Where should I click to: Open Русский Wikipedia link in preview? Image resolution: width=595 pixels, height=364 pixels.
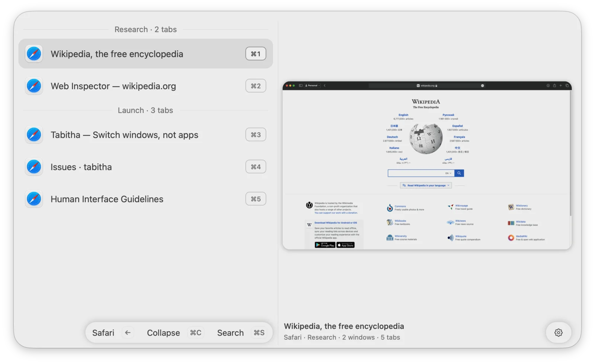click(448, 115)
